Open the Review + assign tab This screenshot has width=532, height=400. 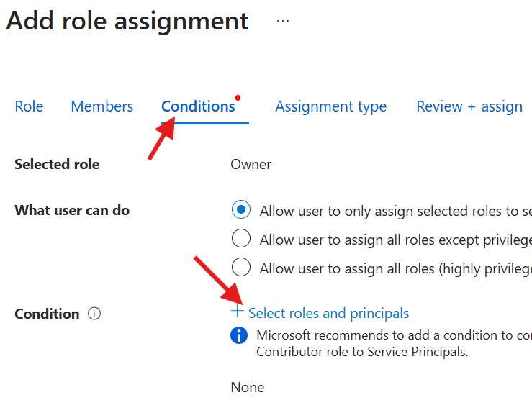469,106
